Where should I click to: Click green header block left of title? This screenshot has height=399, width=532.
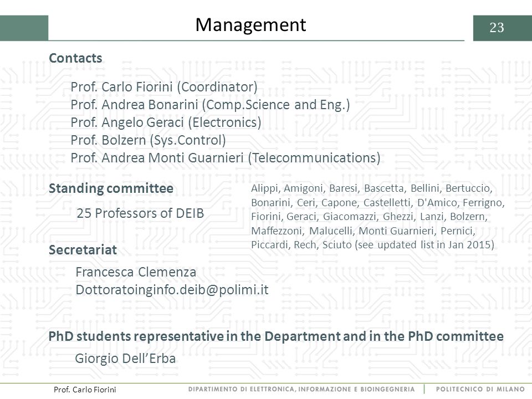(x=24, y=28)
